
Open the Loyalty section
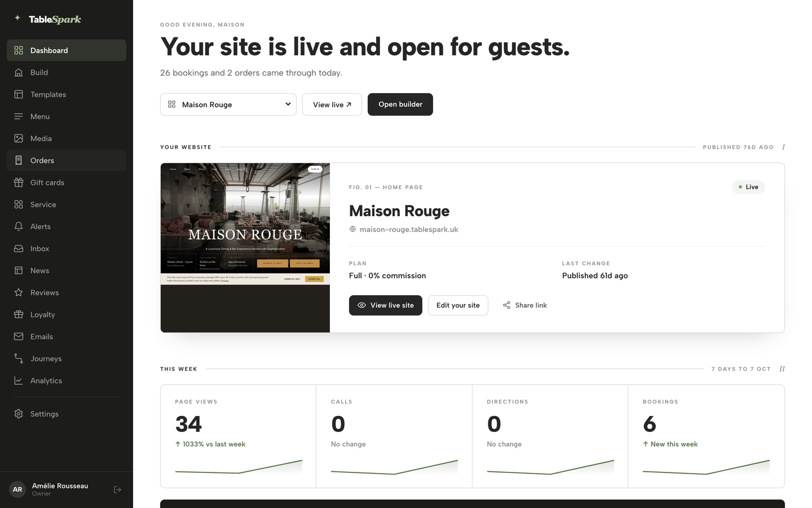coord(67,314)
